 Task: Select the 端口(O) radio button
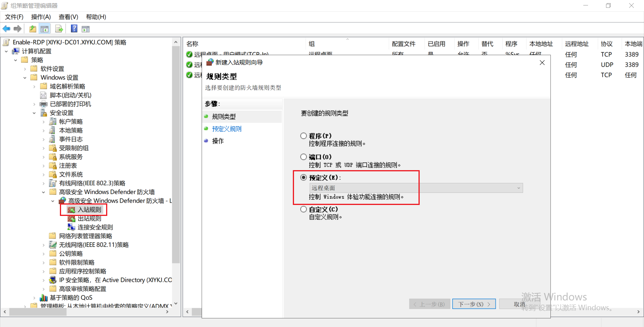point(303,157)
